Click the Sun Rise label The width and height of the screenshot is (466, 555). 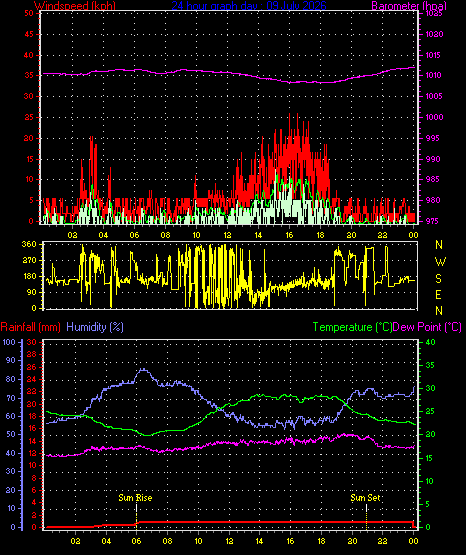click(135, 498)
